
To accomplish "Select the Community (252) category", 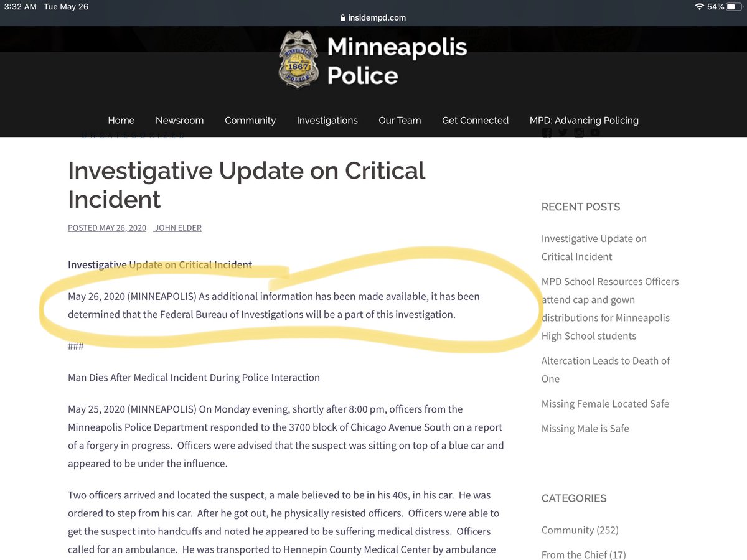I will [580, 530].
